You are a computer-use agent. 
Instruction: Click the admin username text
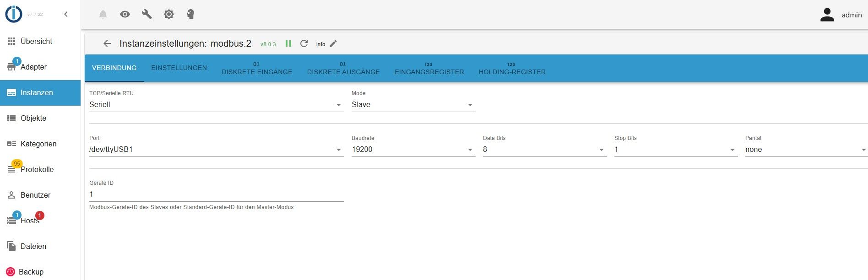coord(852,15)
